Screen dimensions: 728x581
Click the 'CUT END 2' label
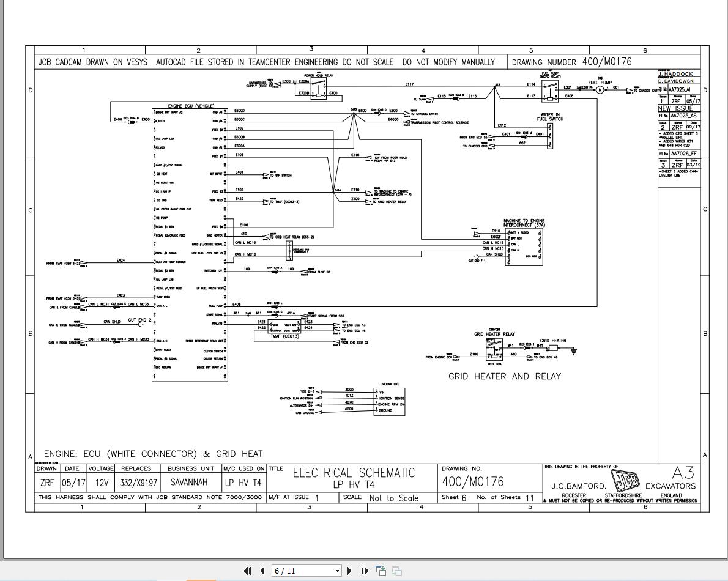click(x=139, y=320)
